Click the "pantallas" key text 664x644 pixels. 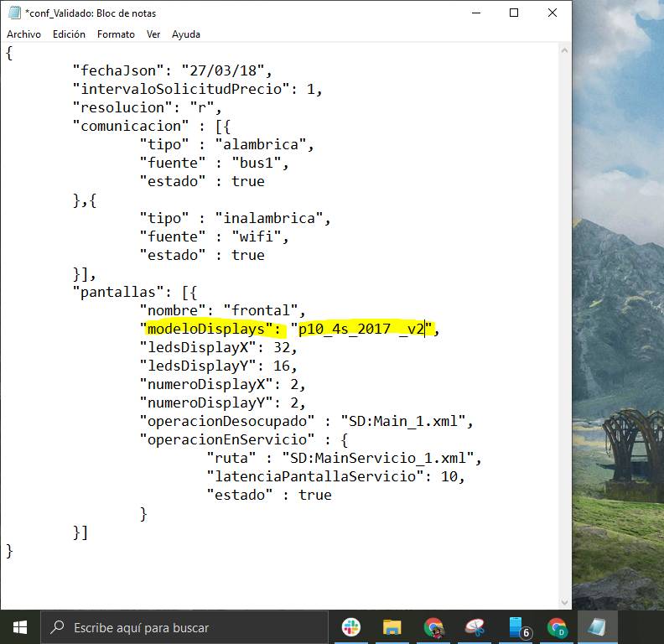point(118,292)
